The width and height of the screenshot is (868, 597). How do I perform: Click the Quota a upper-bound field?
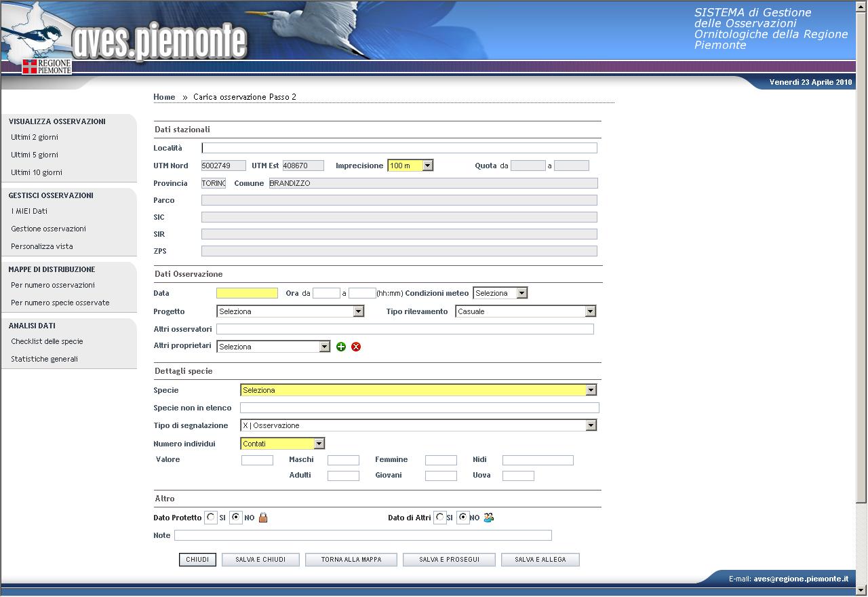pyautogui.click(x=572, y=166)
